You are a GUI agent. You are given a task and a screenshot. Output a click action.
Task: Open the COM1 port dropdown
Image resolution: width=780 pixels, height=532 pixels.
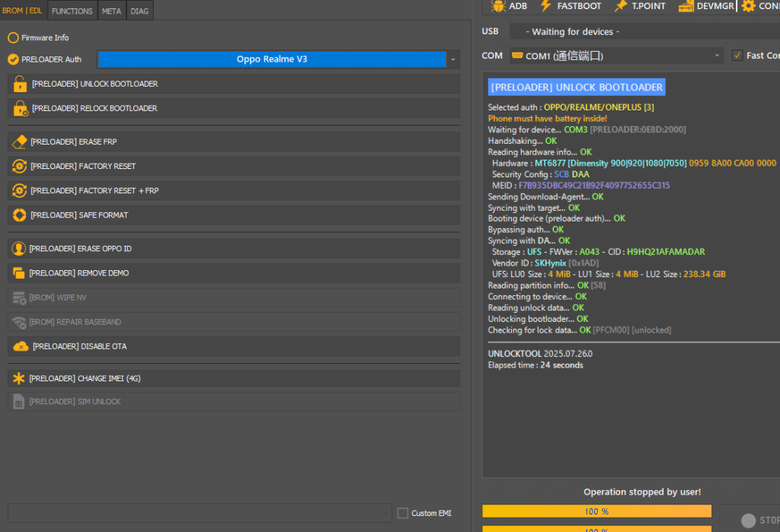point(616,56)
